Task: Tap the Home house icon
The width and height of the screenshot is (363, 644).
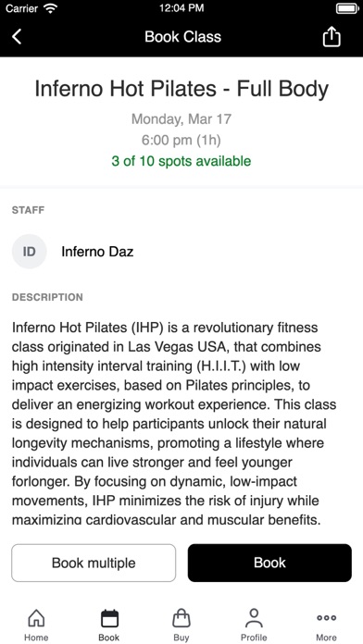Action: [x=36, y=618]
